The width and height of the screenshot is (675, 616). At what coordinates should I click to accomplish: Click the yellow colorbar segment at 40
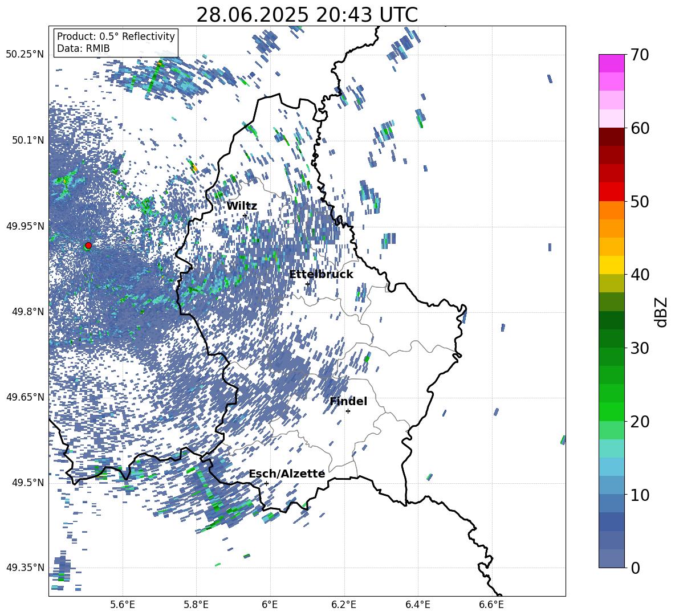coord(611,265)
